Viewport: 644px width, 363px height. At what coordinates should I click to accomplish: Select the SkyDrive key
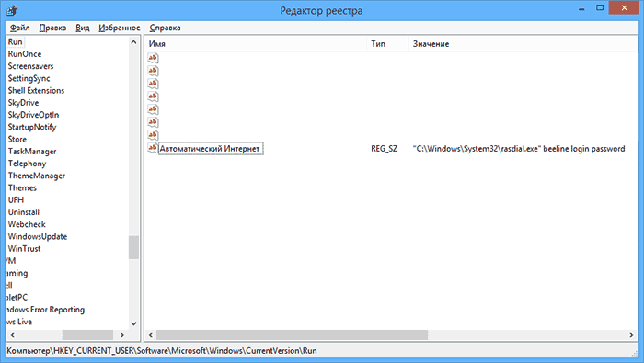pyautogui.click(x=23, y=103)
